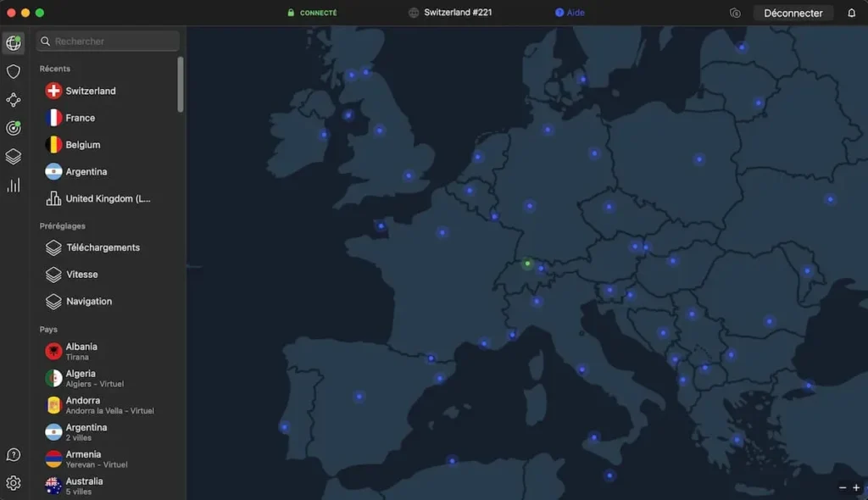
Task: Open the statistics bar chart sidebar icon
Action: [x=14, y=185]
